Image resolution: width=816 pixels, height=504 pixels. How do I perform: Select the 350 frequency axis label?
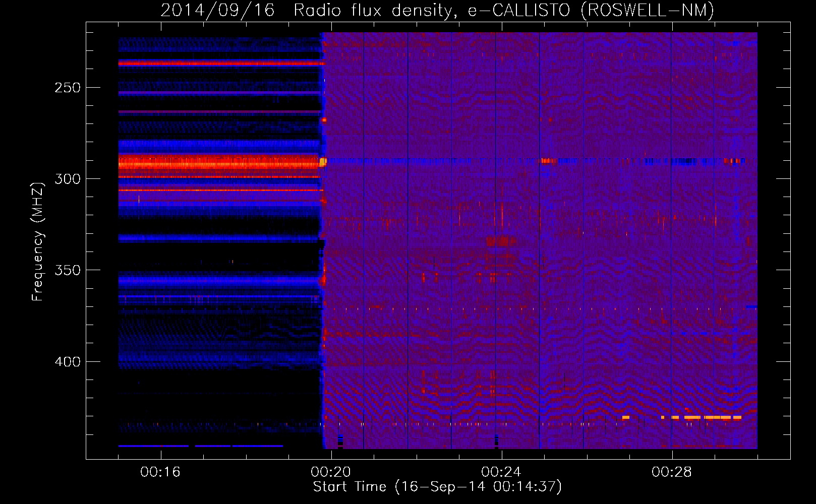point(68,270)
